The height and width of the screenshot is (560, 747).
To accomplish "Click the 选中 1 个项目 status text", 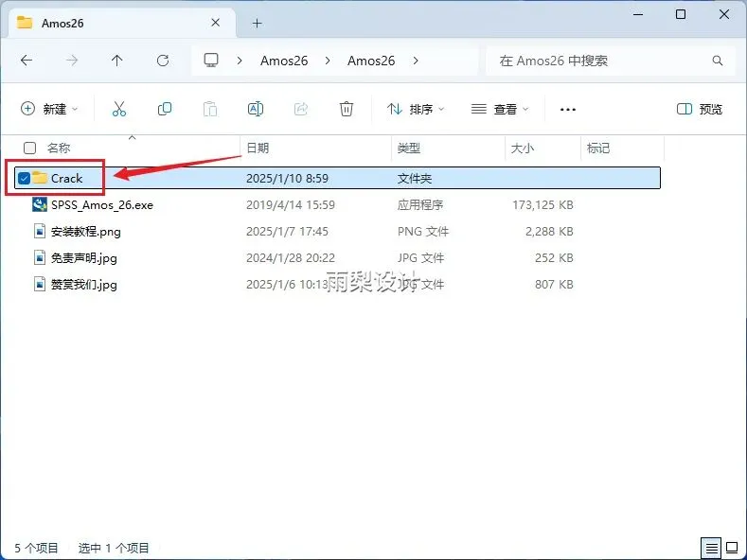I will [114, 548].
